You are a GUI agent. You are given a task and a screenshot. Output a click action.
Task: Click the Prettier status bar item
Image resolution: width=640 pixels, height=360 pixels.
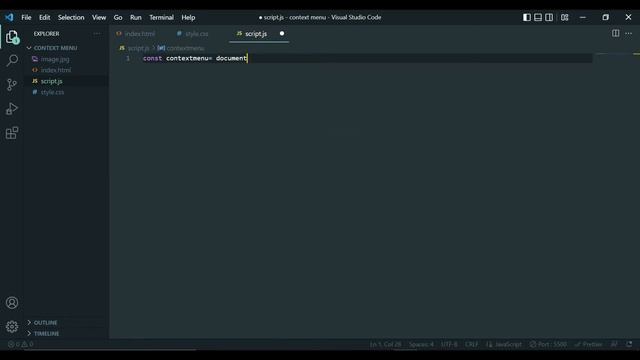(x=588, y=344)
